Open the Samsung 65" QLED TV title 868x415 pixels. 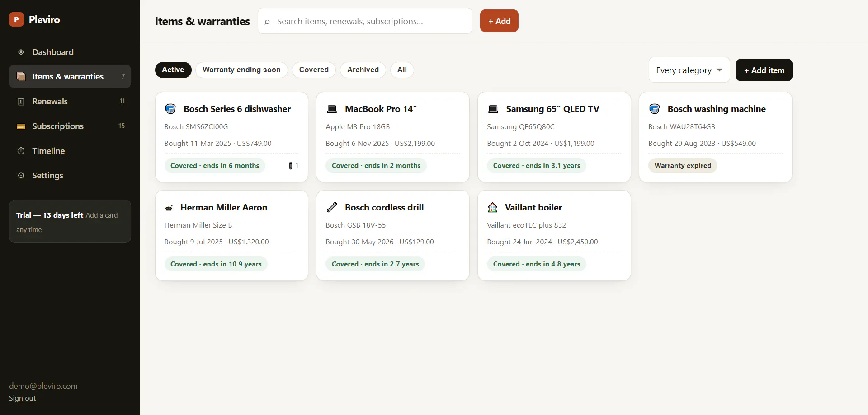point(552,109)
